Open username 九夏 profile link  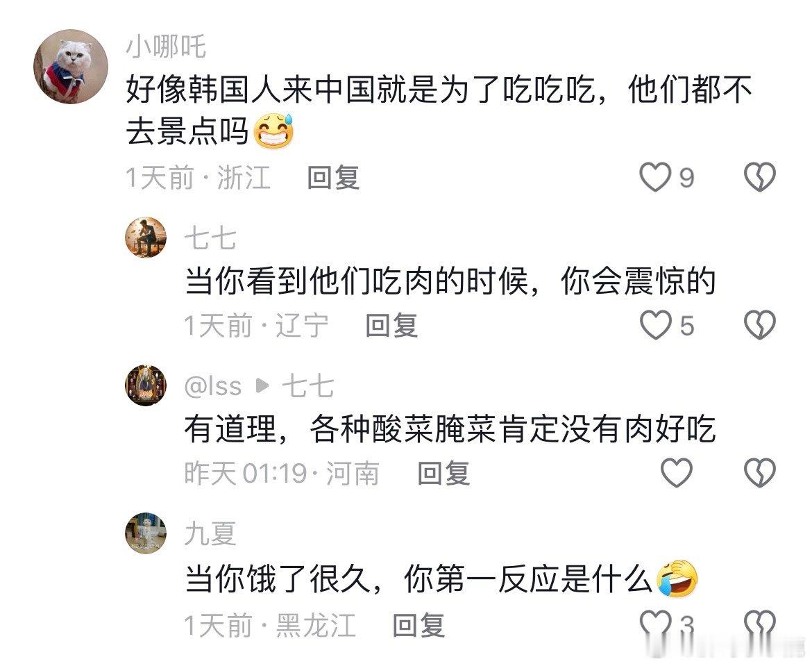[x=210, y=534]
